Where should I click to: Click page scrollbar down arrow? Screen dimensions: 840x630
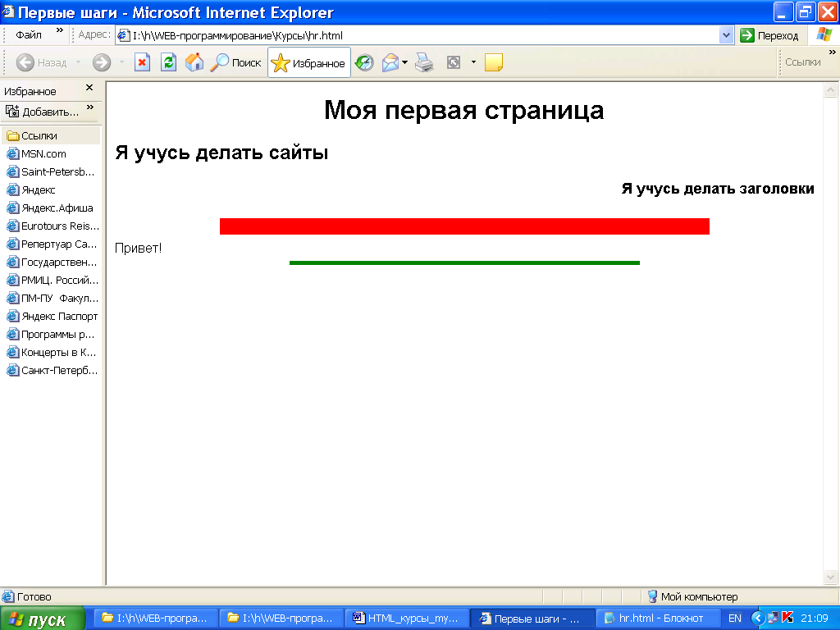[x=830, y=577]
